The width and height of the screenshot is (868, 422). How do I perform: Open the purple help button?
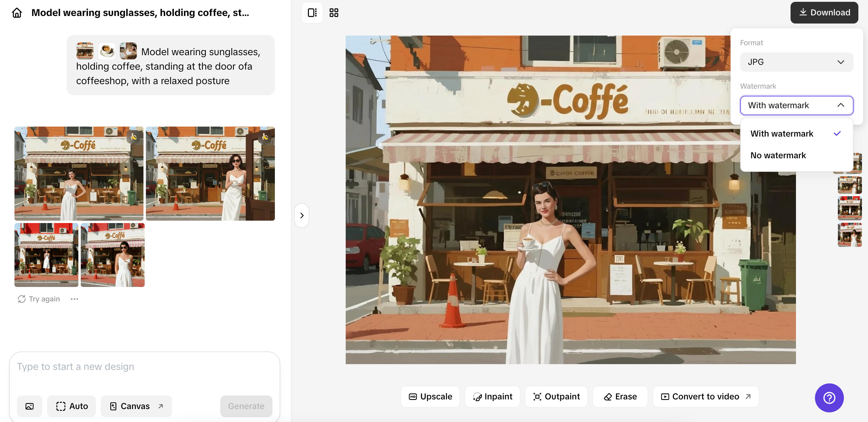click(829, 398)
